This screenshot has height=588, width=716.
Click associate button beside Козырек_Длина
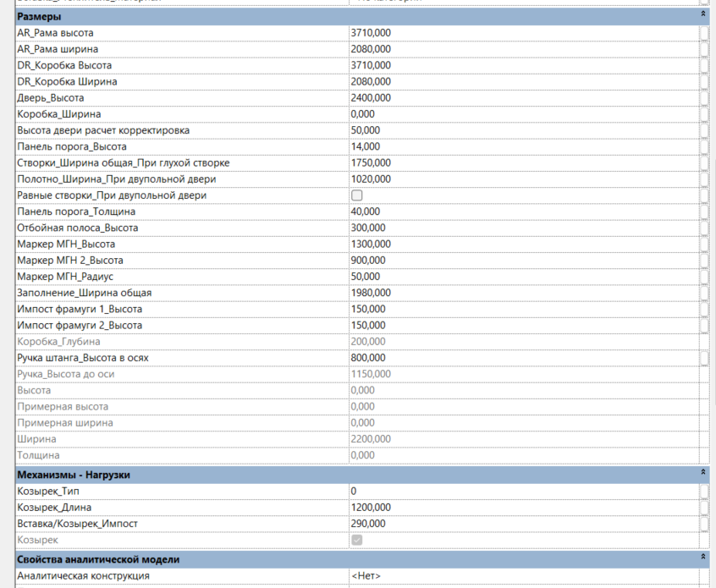point(705,508)
